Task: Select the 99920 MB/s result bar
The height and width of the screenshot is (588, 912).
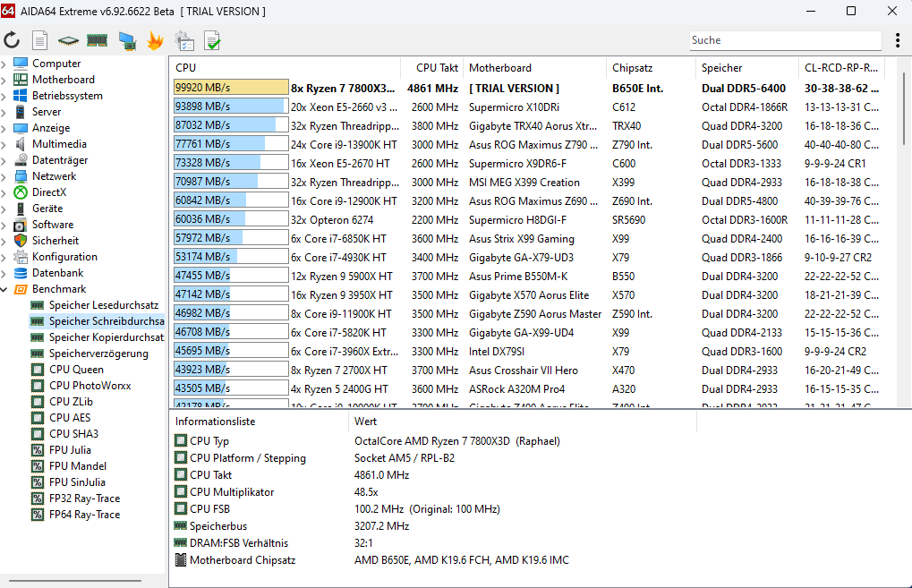Action: pos(231,87)
